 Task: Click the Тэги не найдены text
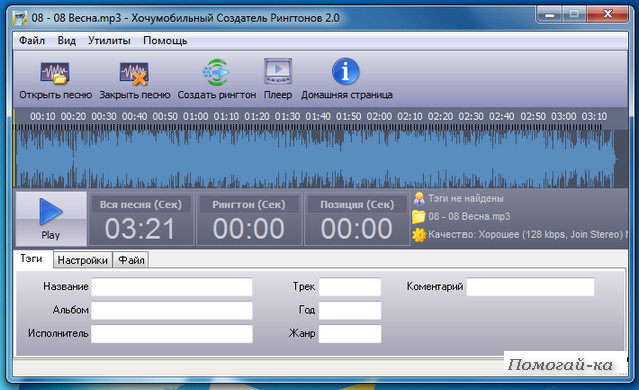click(x=466, y=198)
